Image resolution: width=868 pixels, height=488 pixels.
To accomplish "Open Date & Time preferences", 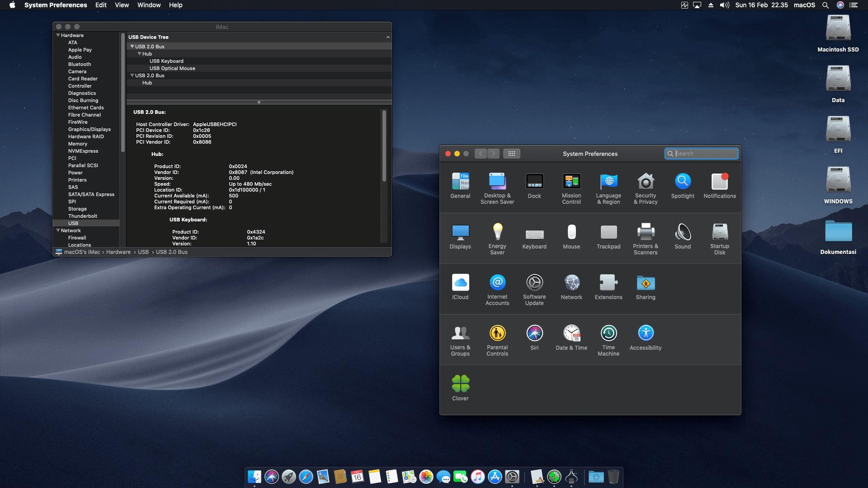I will click(x=571, y=338).
